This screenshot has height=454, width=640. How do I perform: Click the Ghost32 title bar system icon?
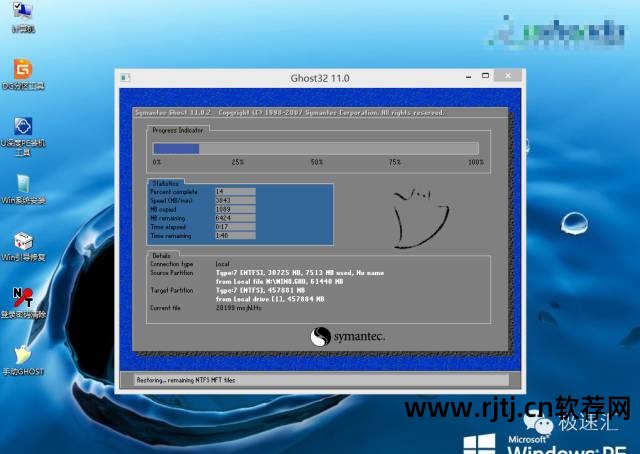125,77
